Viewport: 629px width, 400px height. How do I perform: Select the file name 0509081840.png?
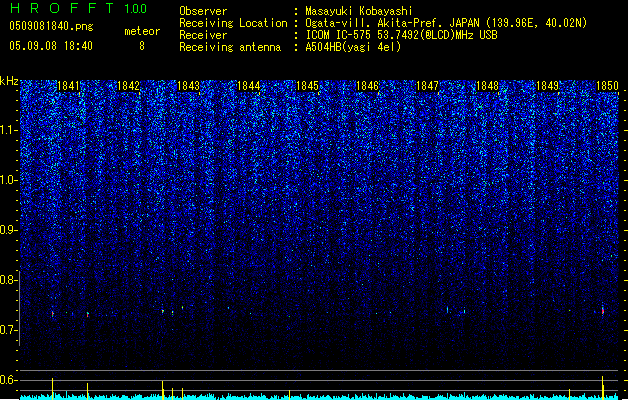point(51,26)
